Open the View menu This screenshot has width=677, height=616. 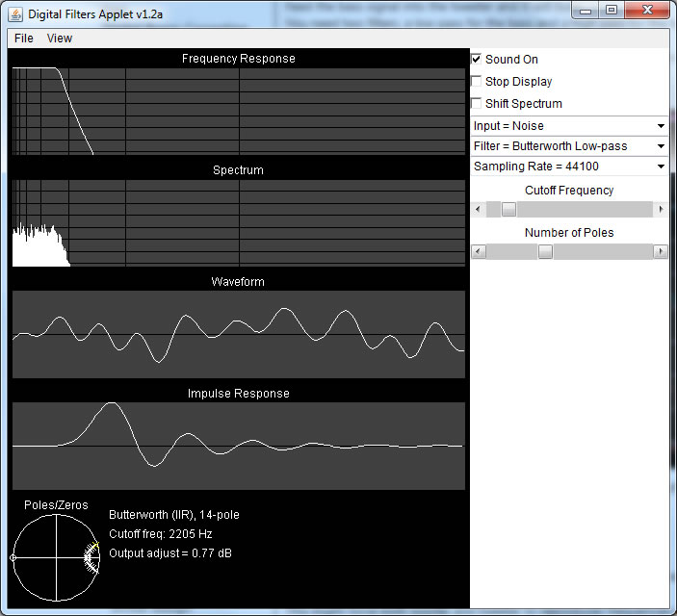tap(60, 38)
